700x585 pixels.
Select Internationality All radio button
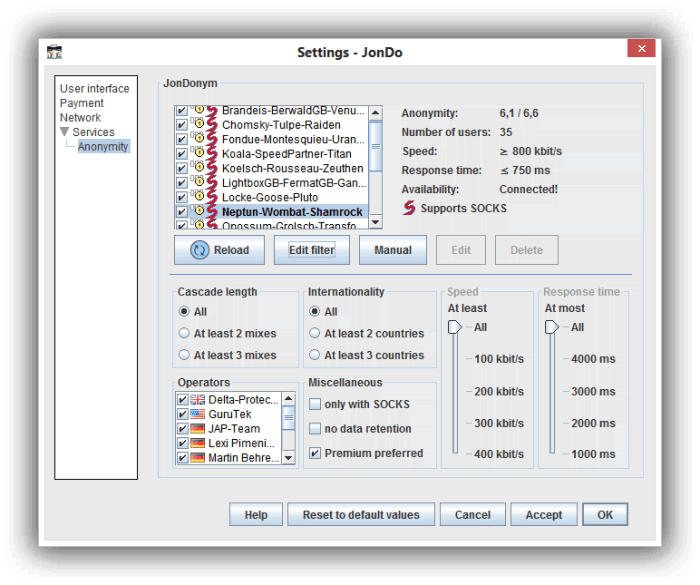314,311
